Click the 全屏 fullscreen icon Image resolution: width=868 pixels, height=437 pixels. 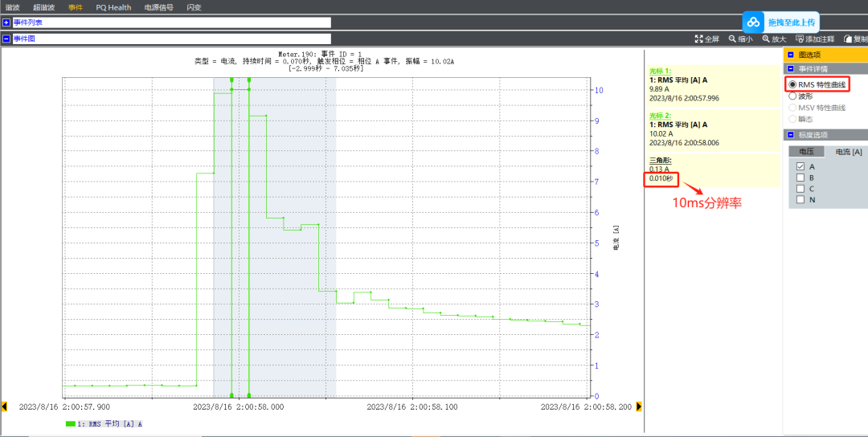(x=699, y=39)
